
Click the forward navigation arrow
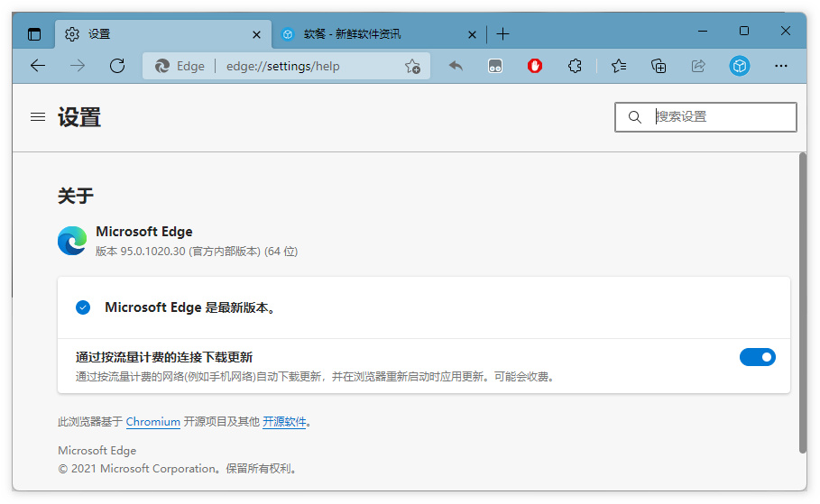[78, 66]
